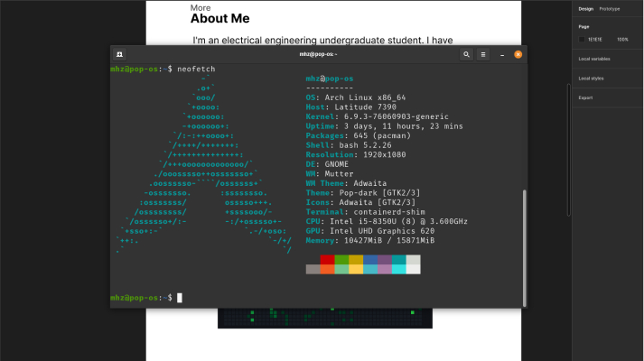
Task: Switch to the Design tab
Action: tap(585, 9)
